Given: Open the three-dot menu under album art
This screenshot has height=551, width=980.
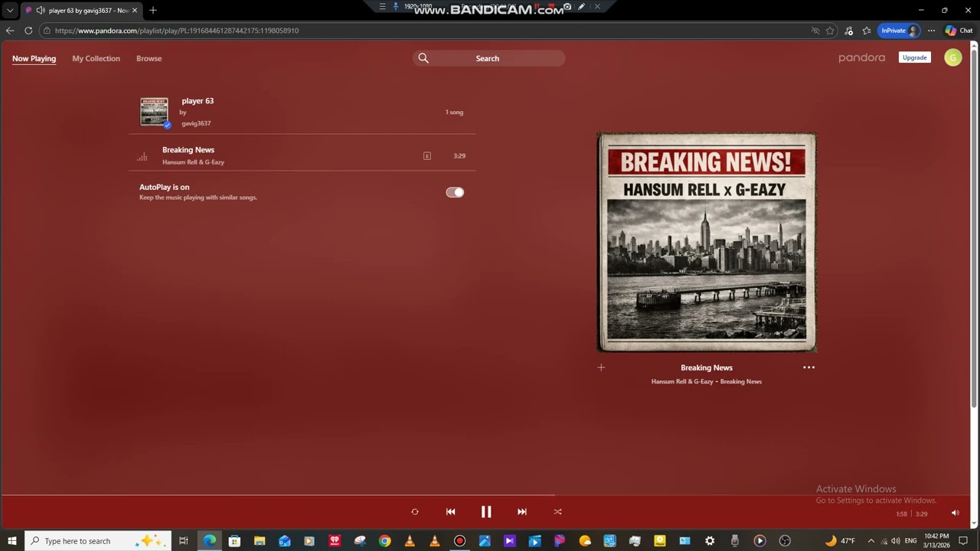Looking at the screenshot, I should [x=808, y=367].
